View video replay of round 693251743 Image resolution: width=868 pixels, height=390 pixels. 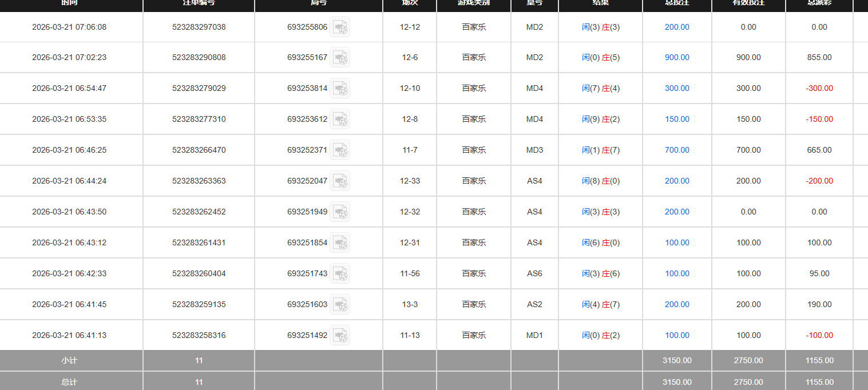[x=340, y=274]
